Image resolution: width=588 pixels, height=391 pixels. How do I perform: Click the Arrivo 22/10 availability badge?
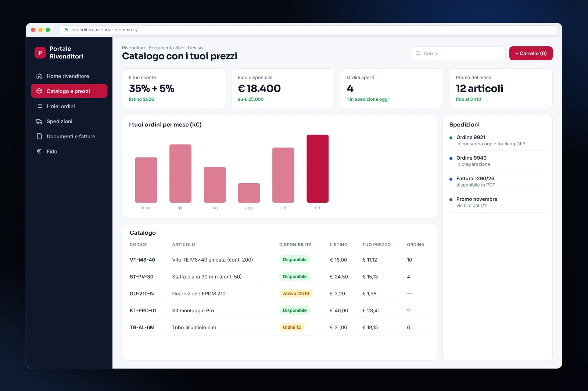tap(296, 294)
